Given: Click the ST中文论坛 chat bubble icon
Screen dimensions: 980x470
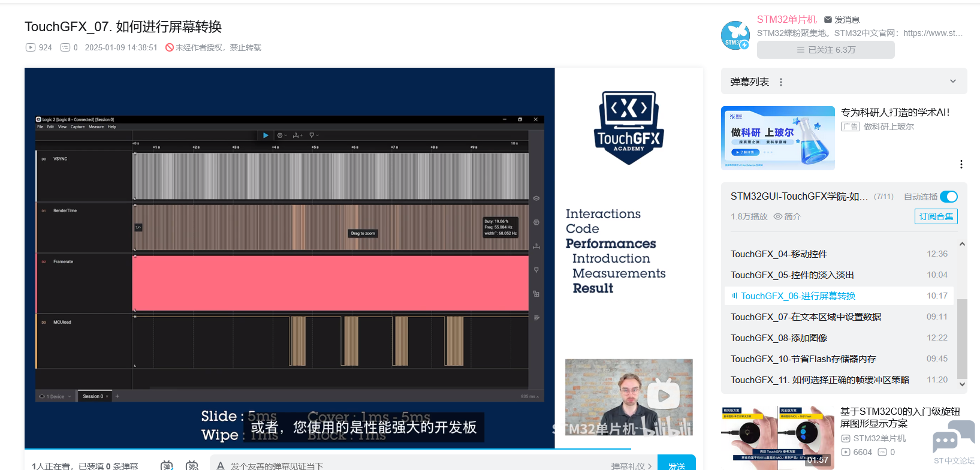Looking at the screenshot, I should pos(954,438).
